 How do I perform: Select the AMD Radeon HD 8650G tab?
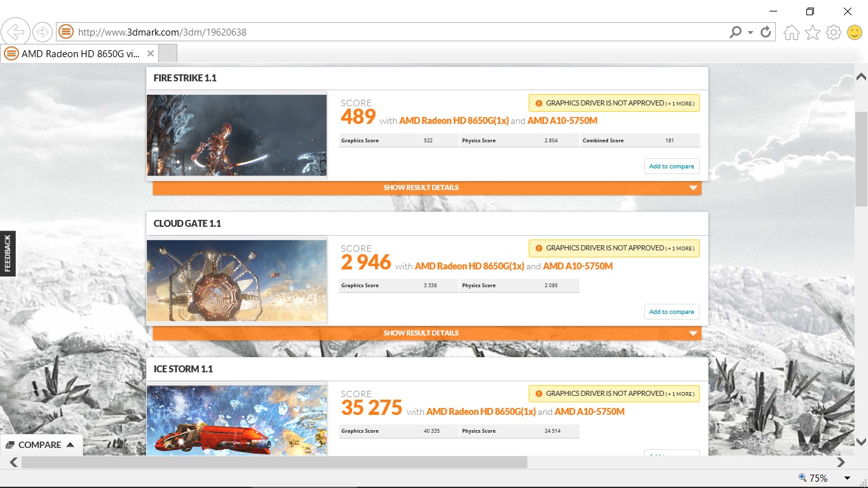tap(79, 53)
